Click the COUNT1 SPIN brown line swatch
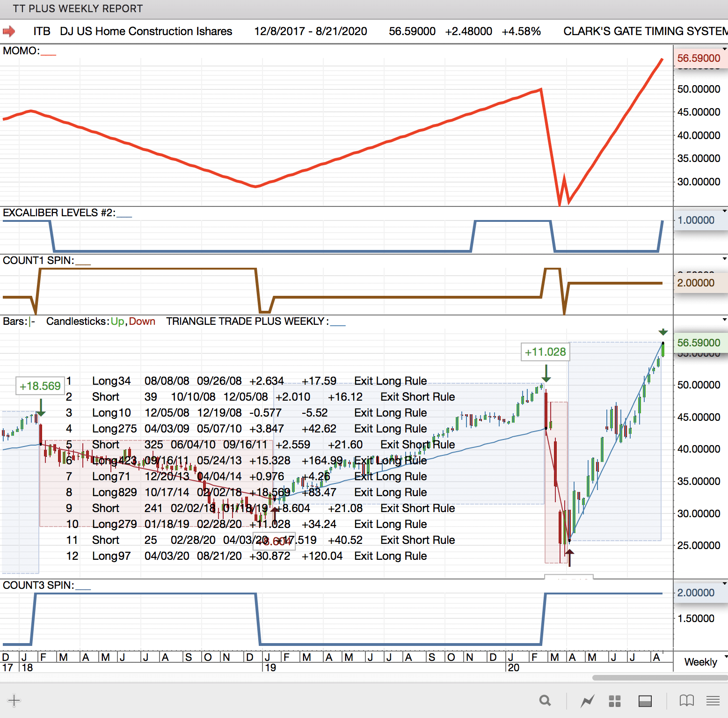Image resolution: width=728 pixels, height=718 pixels. [x=83, y=264]
